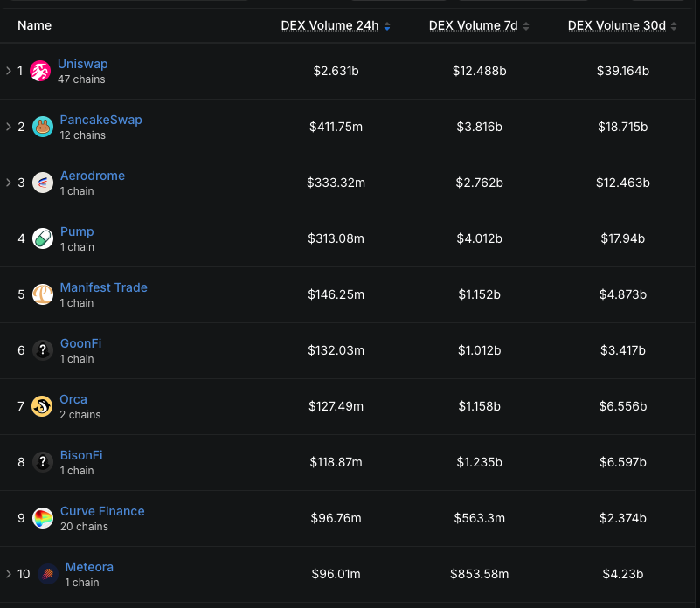700x608 pixels.
Task: Open the Manifest Trade link
Action: pos(104,287)
